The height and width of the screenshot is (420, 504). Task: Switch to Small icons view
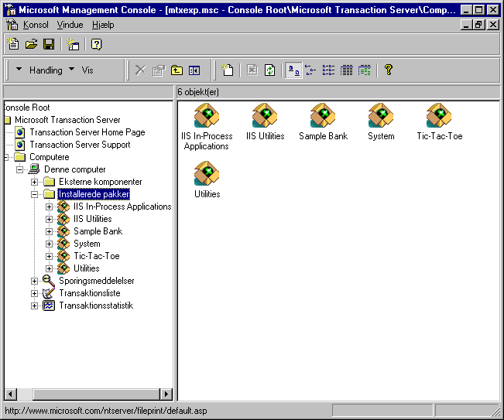[x=310, y=70]
